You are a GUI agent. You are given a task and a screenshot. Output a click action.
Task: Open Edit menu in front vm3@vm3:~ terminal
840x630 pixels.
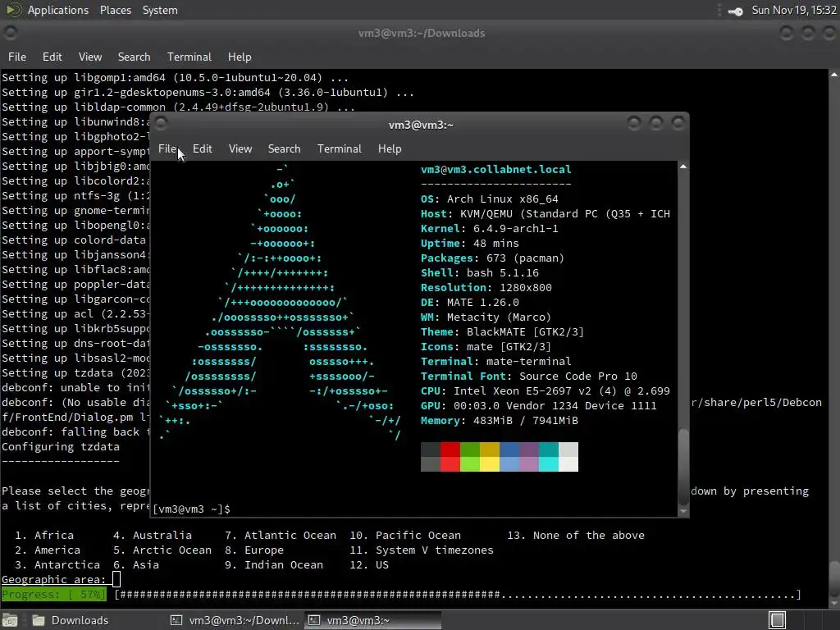202,149
